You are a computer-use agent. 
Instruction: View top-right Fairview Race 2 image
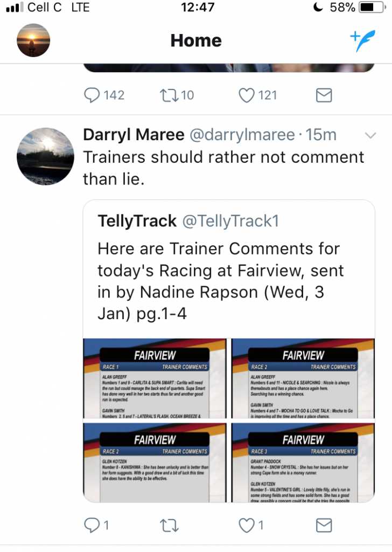303,378
